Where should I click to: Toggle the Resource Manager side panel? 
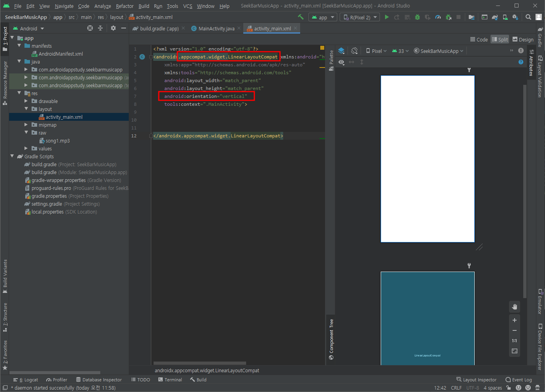tap(5, 83)
